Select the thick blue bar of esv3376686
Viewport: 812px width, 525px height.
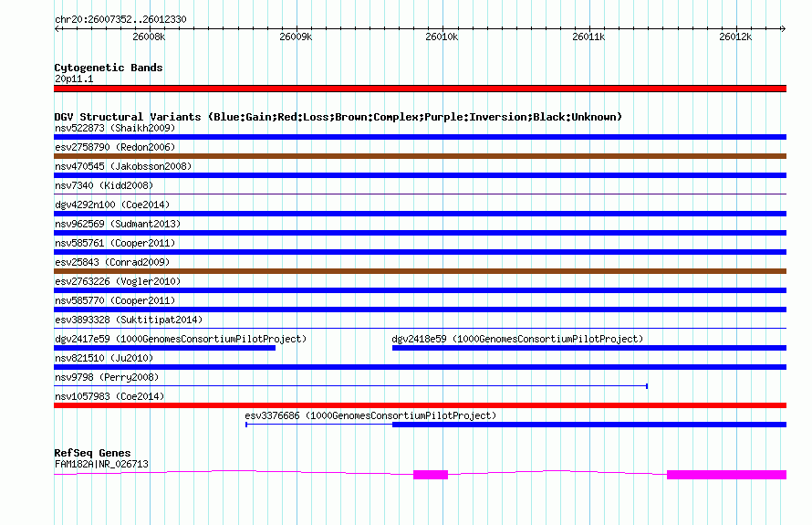(x=589, y=425)
